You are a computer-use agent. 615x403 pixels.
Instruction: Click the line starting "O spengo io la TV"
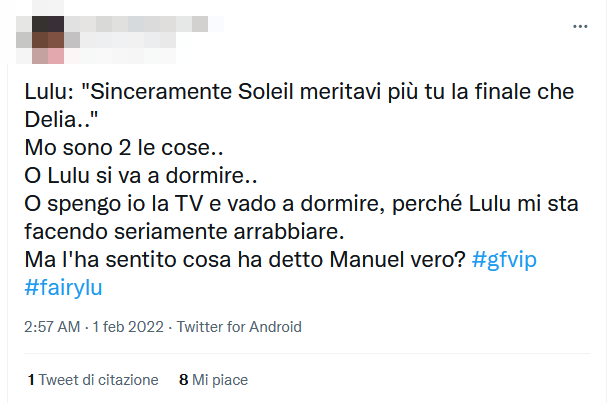300,205
